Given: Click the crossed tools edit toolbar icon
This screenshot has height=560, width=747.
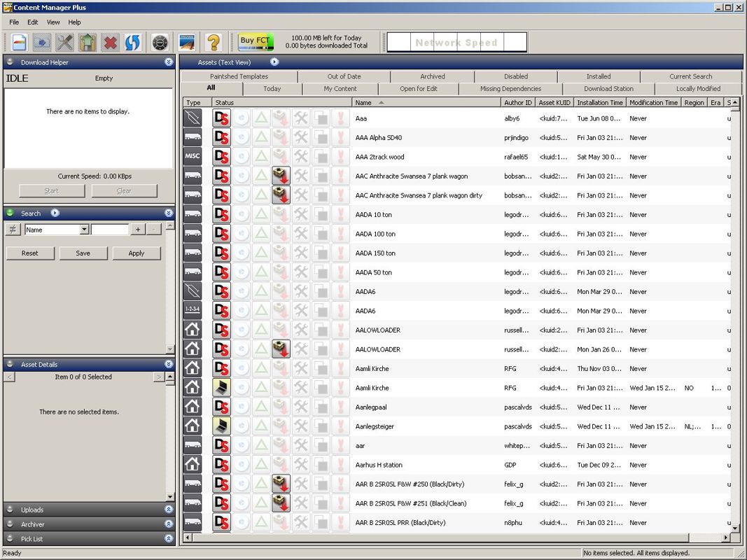Looking at the screenshot, I should (64, 43).
